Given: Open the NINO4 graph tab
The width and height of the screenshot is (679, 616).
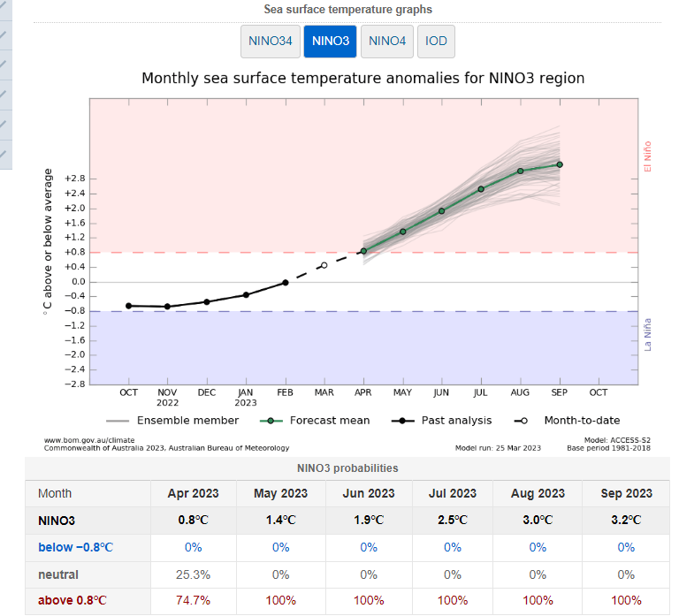Looking at the screenshot, I should pyautogui.click(x=387, y=42).
